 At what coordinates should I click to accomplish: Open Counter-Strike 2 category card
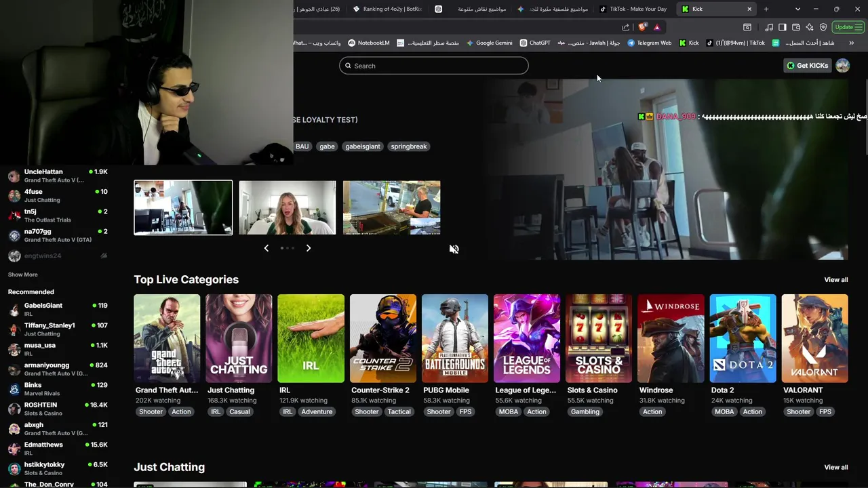383,338
